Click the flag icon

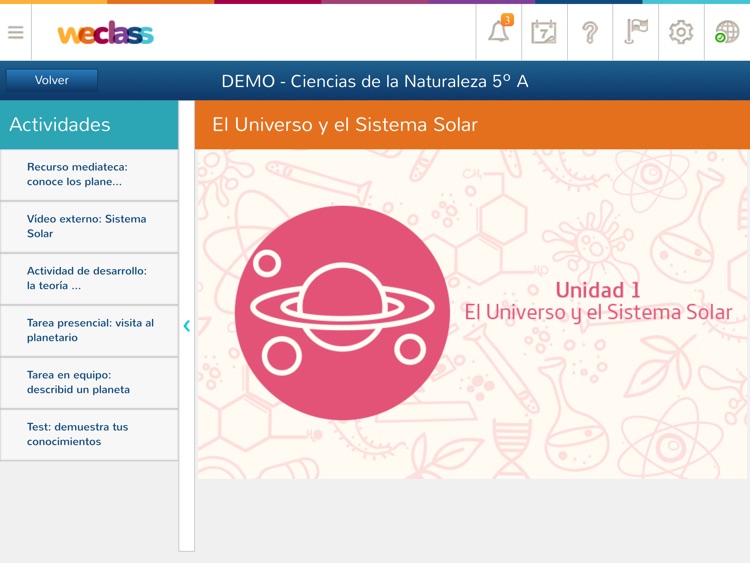coord(636,31)
